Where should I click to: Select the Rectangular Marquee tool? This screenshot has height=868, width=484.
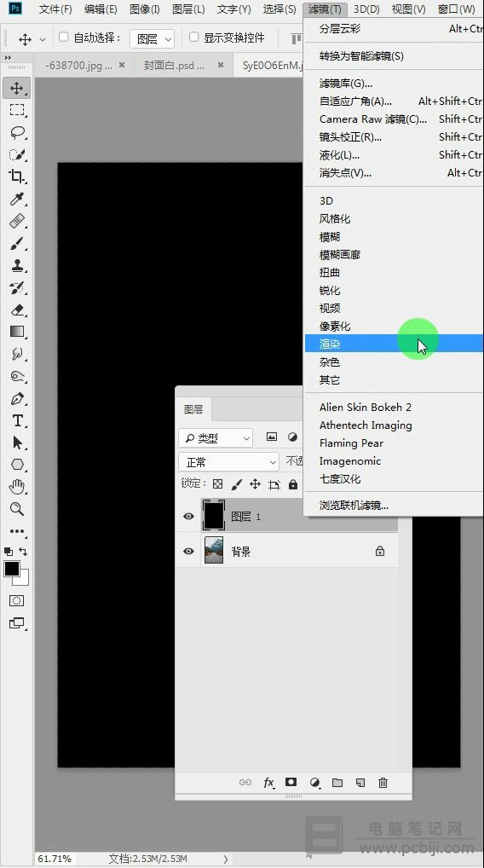click(16, 110)
